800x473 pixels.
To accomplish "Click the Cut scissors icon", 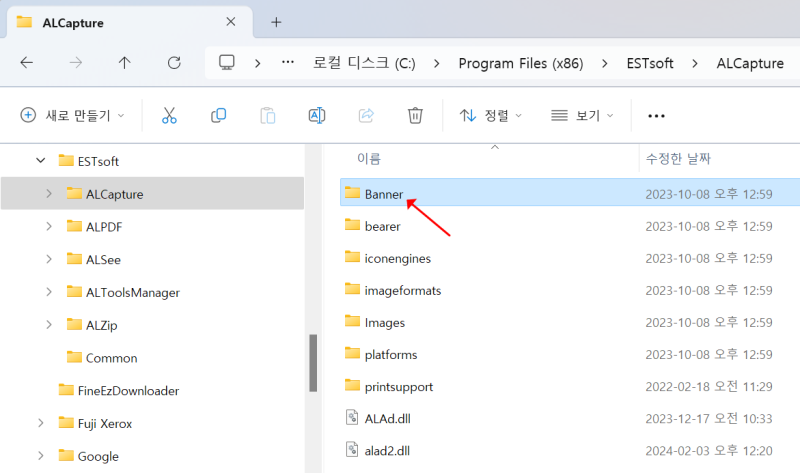I will pos(169,115).
